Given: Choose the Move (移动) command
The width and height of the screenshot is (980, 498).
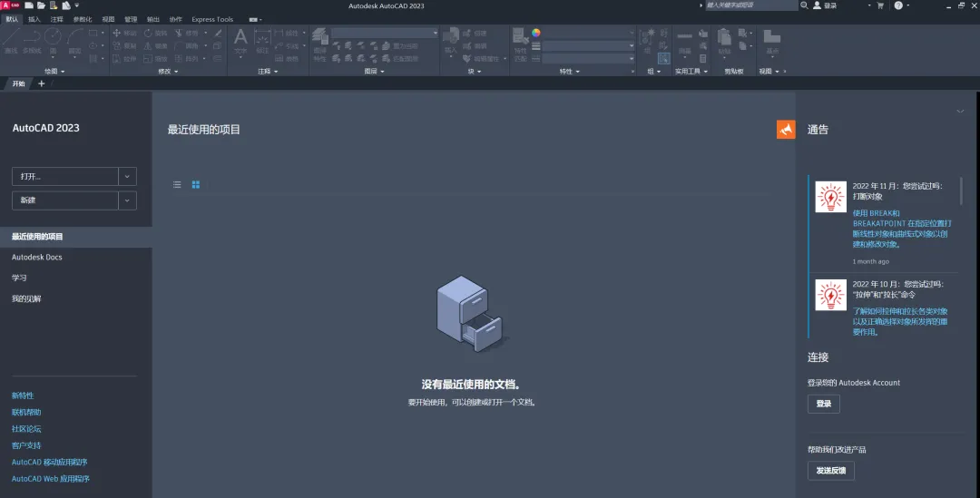Looking at the screenshot, I should pyautogui.click(x=124, y=34).
